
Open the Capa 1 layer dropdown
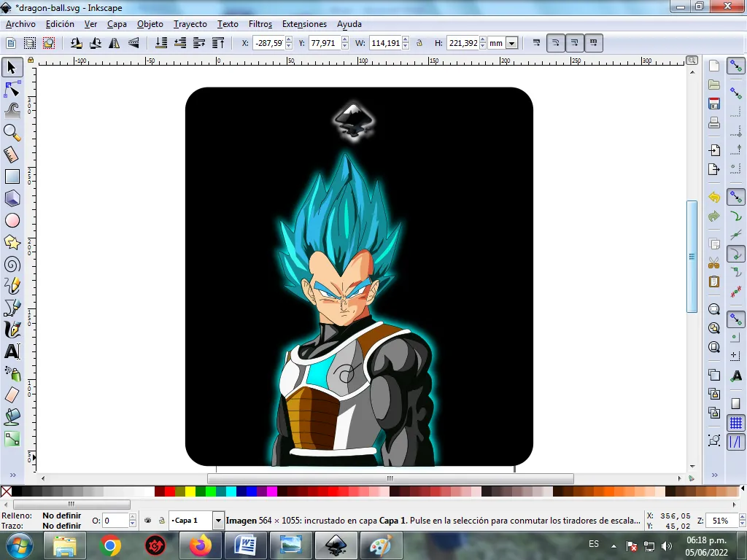(x=218, y=521)
